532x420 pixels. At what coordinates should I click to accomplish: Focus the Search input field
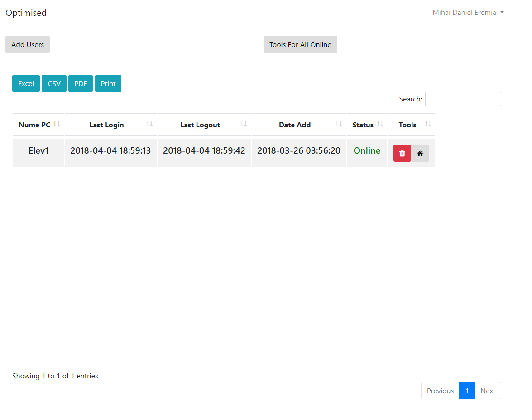pyautogui.click(x=463, y=99)
